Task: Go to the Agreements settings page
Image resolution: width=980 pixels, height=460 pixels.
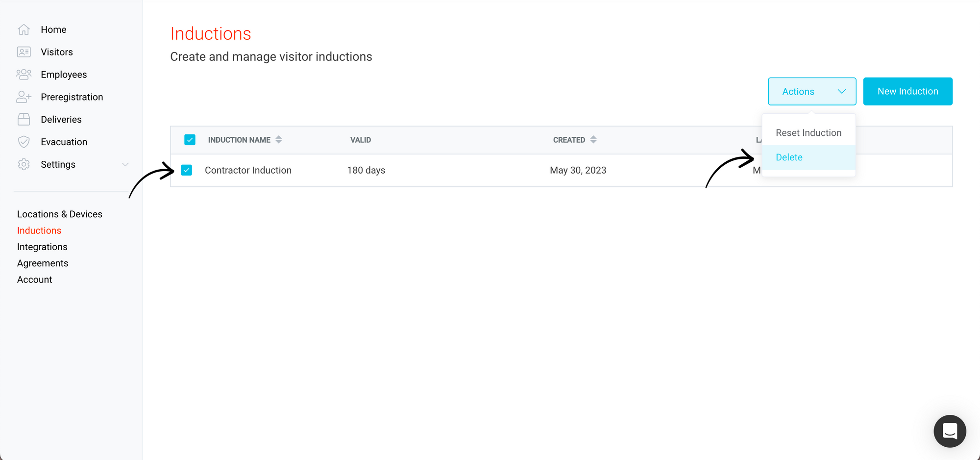Action: (43, 263)
